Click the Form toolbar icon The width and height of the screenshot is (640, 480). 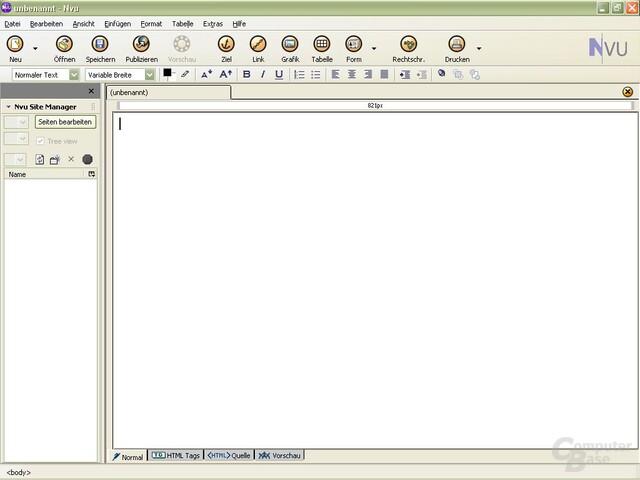353,44
